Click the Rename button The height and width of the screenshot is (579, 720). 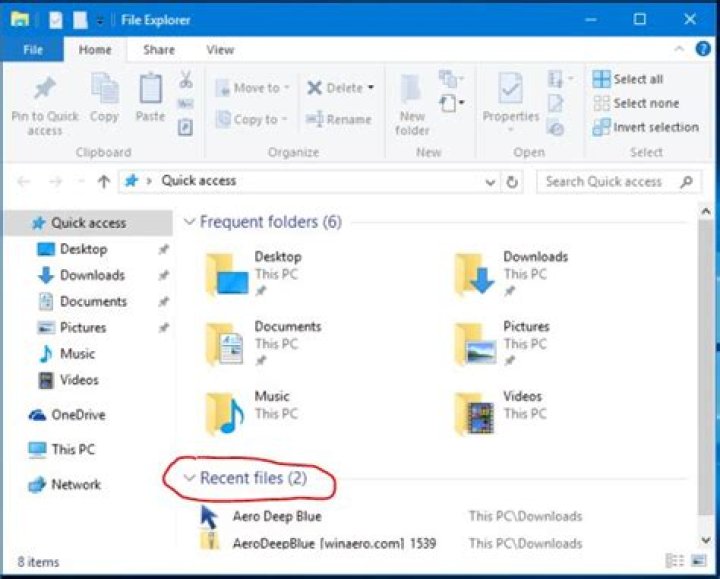339,119
